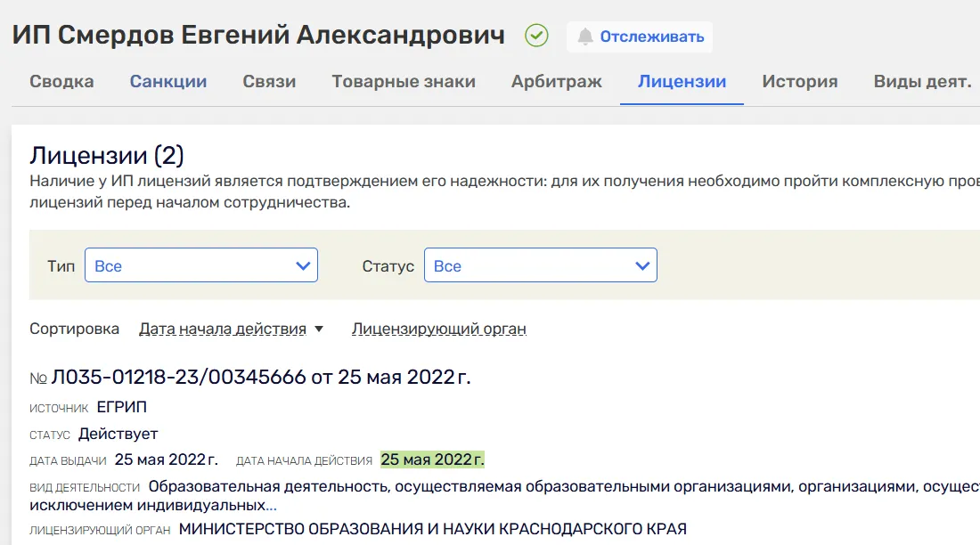Click the green verified checkmark icon
This screenshot has height=545, width=980.
(536, 36)
